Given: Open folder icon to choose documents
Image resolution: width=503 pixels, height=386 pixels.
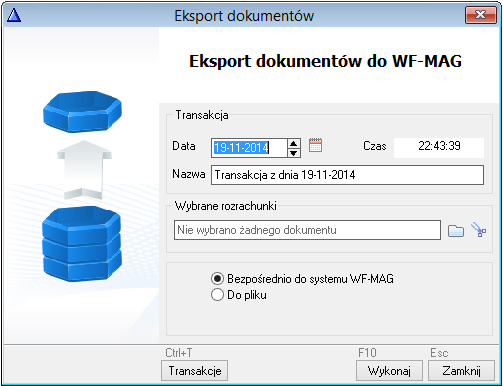Looking at the screenshot, I should tap(456, 230).
